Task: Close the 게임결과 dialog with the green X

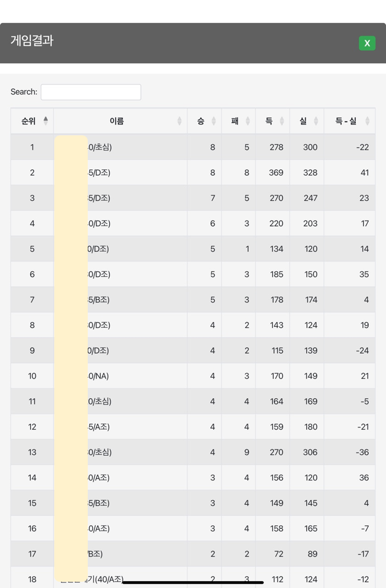Action: [x=367, y=43]
